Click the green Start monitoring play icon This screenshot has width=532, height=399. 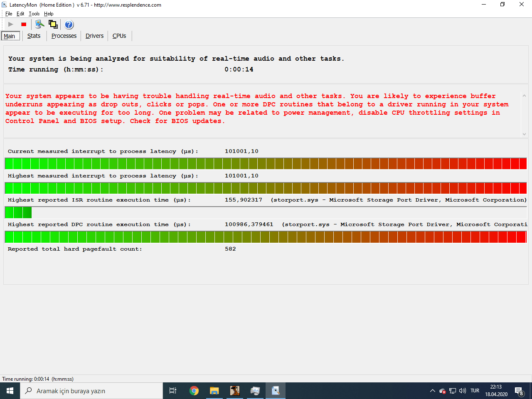click(11, 25)
